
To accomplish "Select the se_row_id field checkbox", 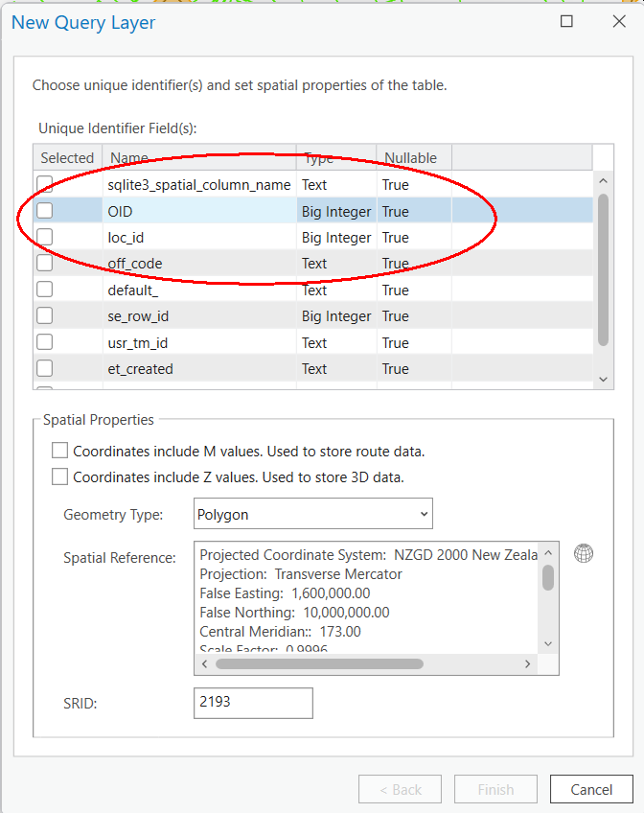I will (45, 316).
